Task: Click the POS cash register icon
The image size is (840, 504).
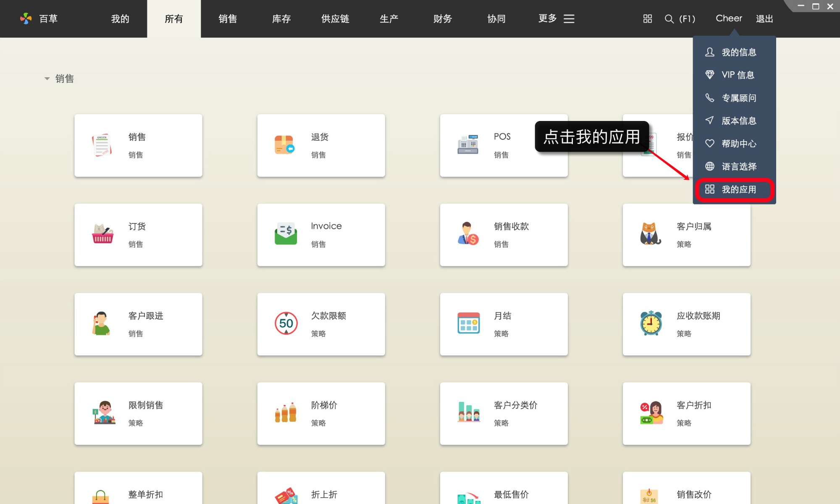Action: pos(468,144)
